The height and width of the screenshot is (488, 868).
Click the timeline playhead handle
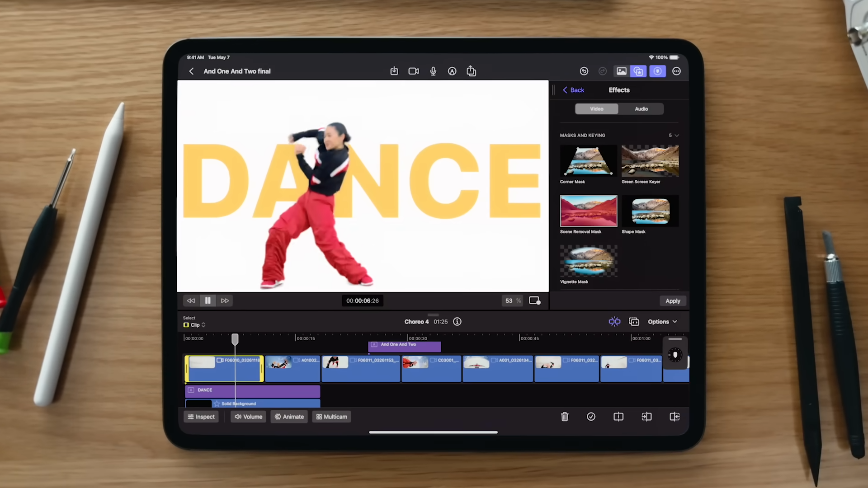pos(235,339)
